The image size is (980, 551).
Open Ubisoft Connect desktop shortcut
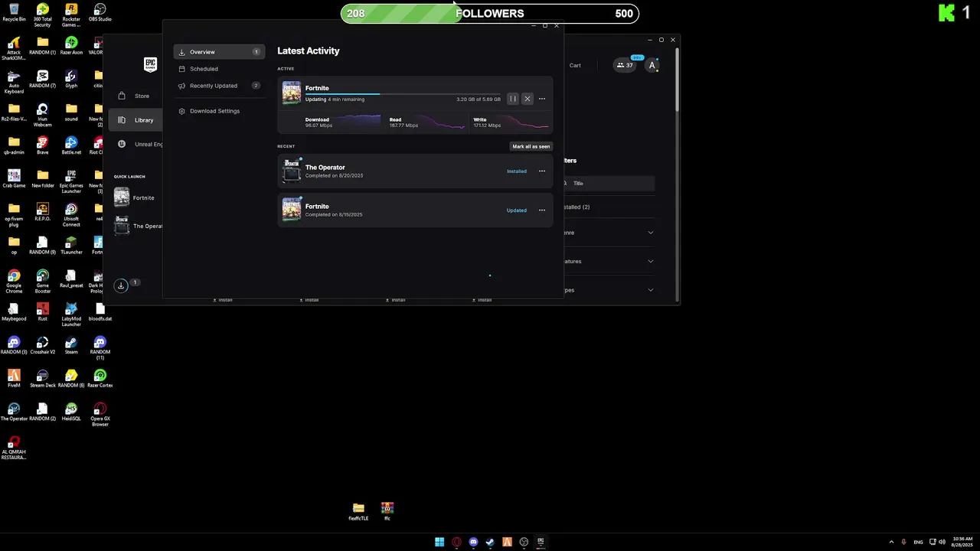click(71, 215)
